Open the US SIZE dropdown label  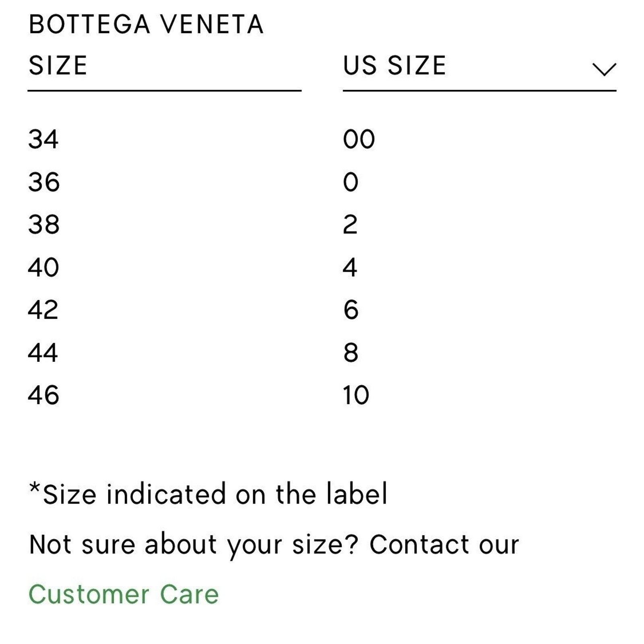[394, 66]
